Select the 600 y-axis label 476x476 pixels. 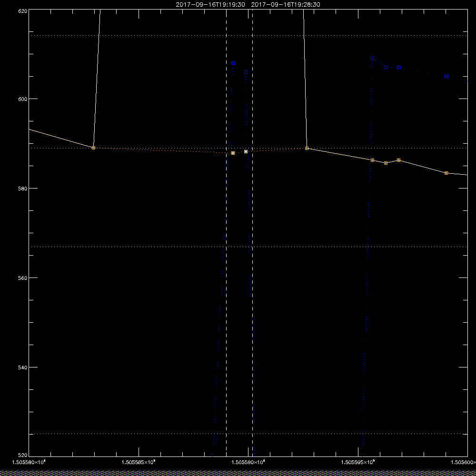pos(23,99)
